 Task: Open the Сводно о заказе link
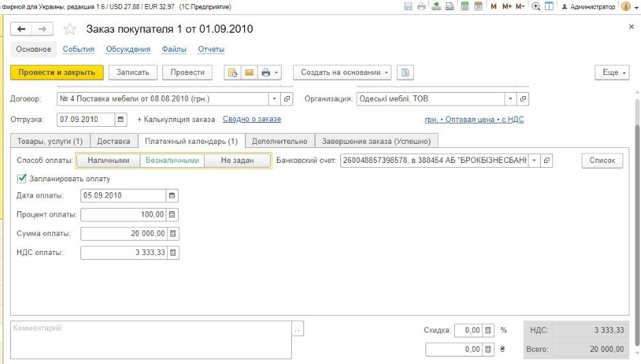point(252,119)
